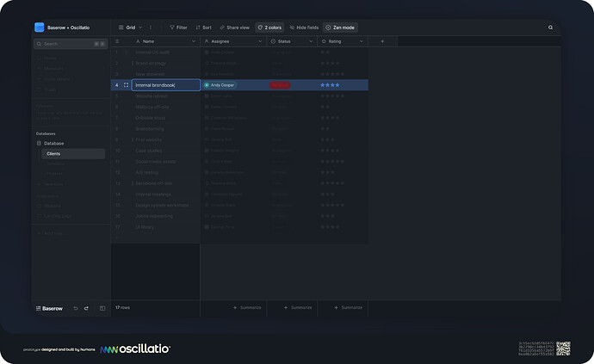Click the Rating column header
The height and width of the screenshot is (364, 594).
coord(343,41)
